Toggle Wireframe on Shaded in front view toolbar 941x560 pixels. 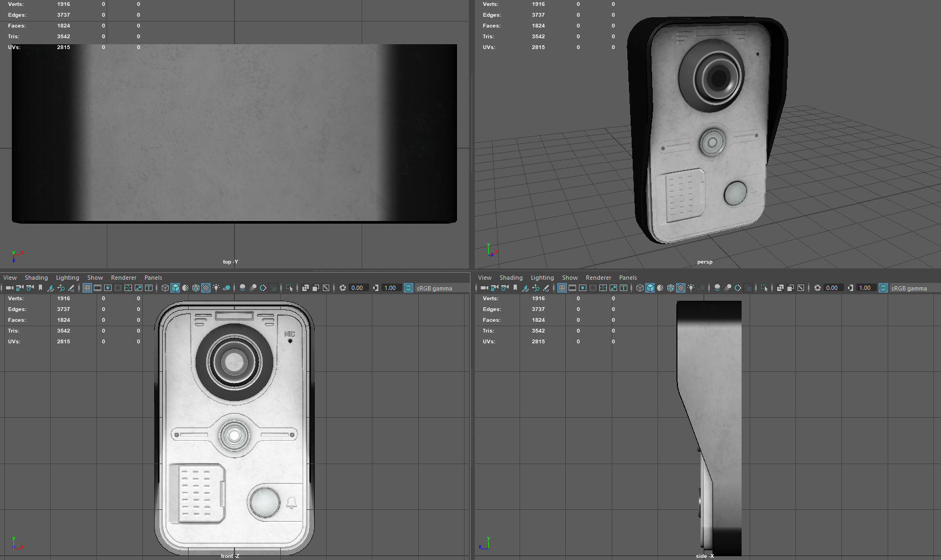click(196, 288)
